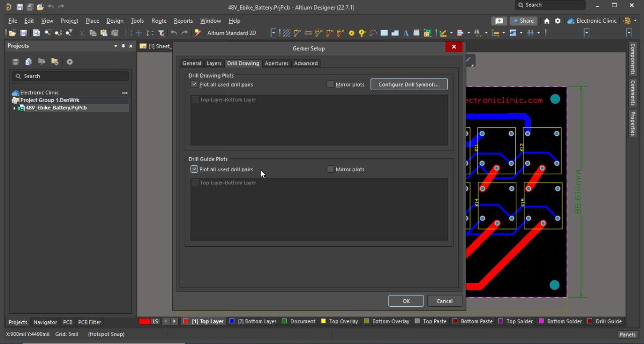Screen dimensions: 644x344
Task: Select the Bottom Layer blue layer tab
Action: 253,321
